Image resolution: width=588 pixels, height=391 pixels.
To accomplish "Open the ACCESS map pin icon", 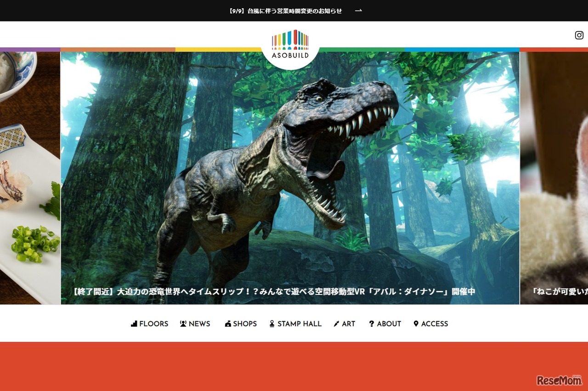I will point(416,324).
